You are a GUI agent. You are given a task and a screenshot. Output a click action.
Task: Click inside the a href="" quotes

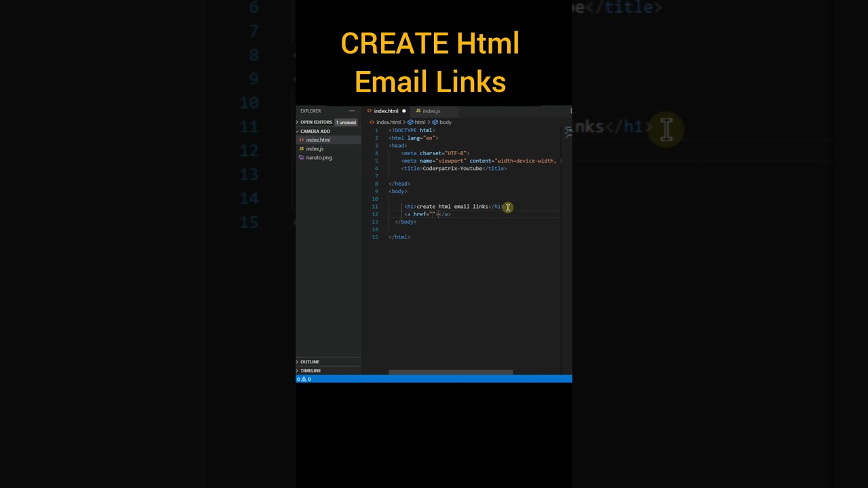pyautogui.click(x=433, y=214)
